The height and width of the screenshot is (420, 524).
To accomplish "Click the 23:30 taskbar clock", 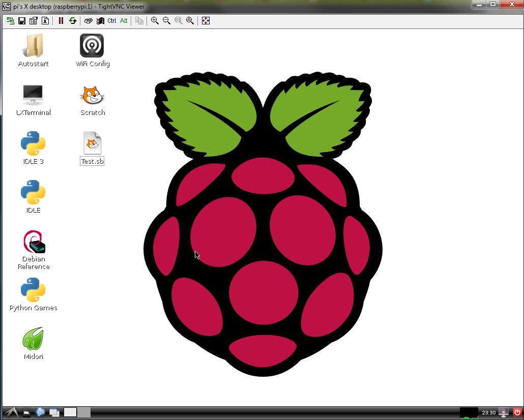I will (488, 413).
